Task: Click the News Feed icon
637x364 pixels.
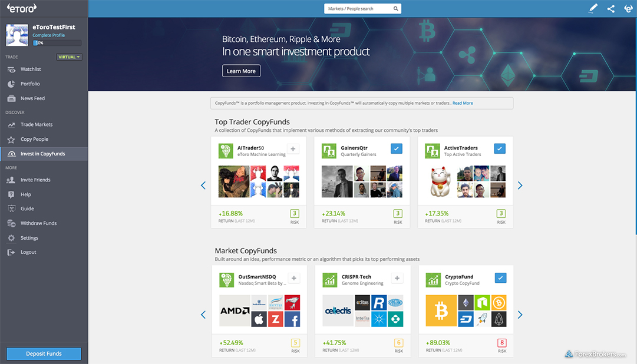Action: click(x=11, y=98)
